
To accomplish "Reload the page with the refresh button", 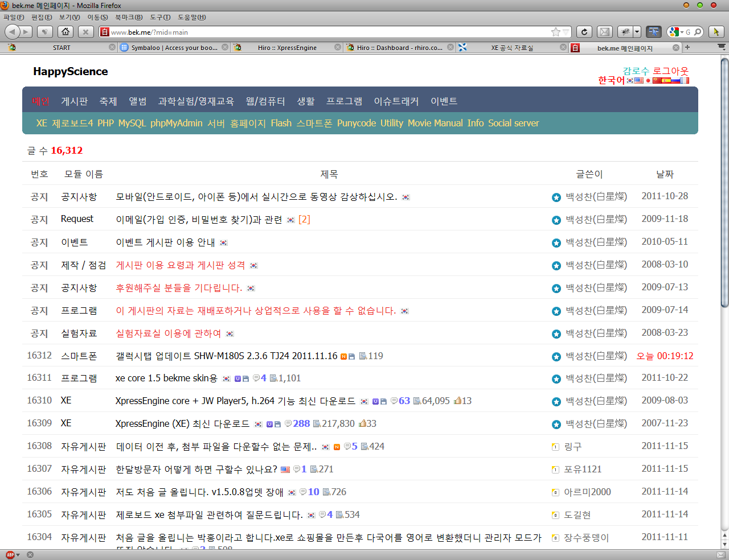I will (x=584, y=32).
